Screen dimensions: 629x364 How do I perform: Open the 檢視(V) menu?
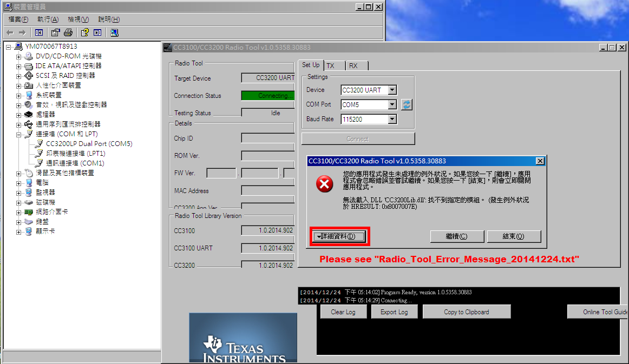pyautogui.click(x=78, y=19)
